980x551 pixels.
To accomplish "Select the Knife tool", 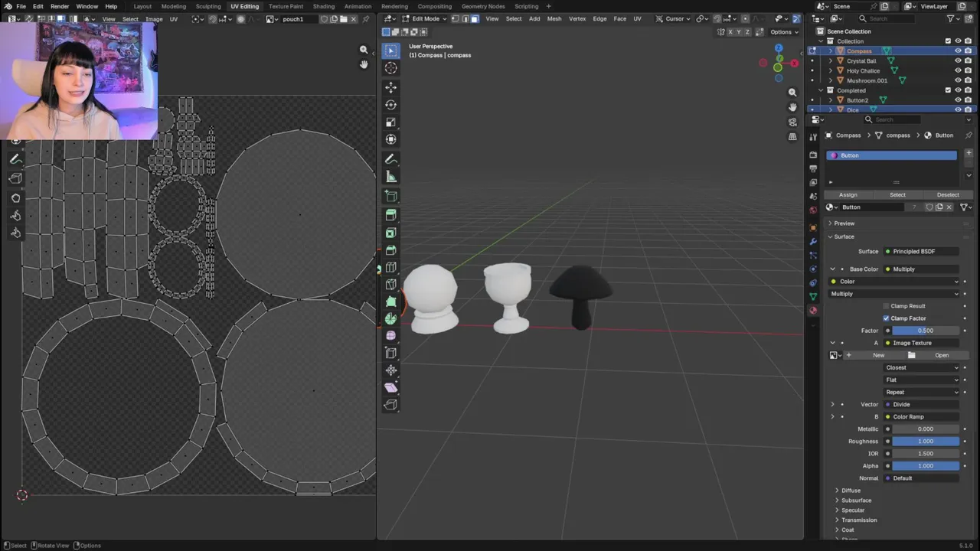I will [x=390, y=285].
